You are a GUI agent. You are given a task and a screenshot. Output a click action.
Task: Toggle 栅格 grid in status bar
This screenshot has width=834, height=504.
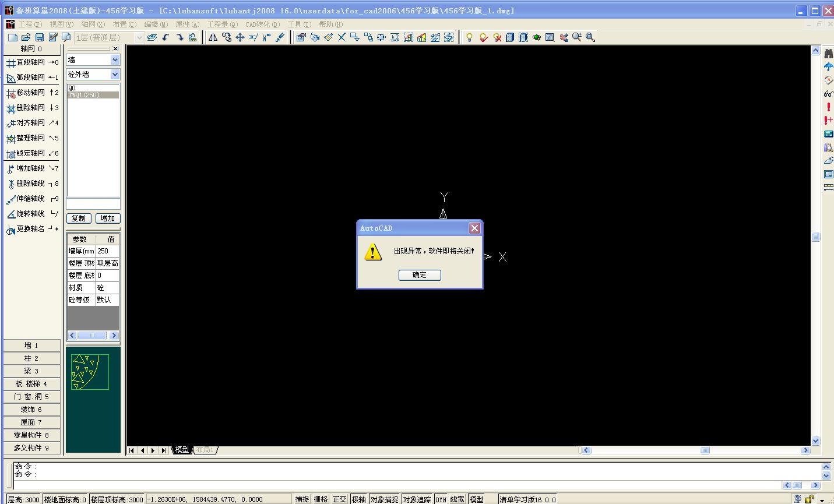[321, 499]
